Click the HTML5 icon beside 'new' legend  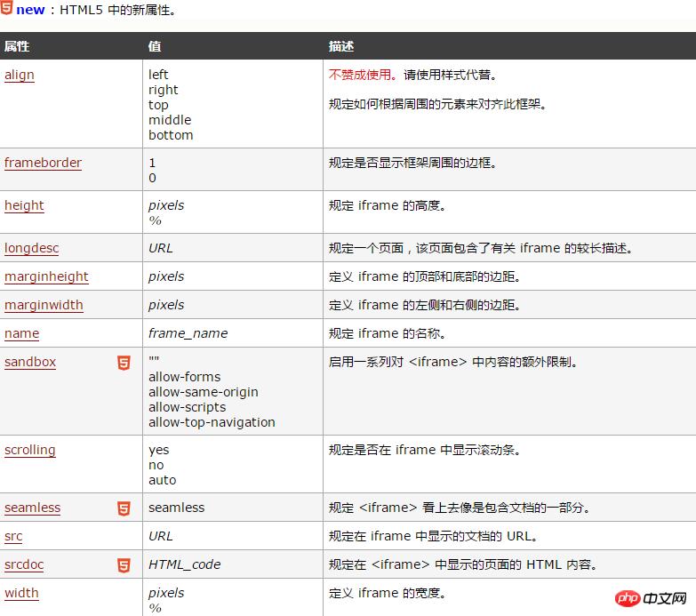pos(6,7)
